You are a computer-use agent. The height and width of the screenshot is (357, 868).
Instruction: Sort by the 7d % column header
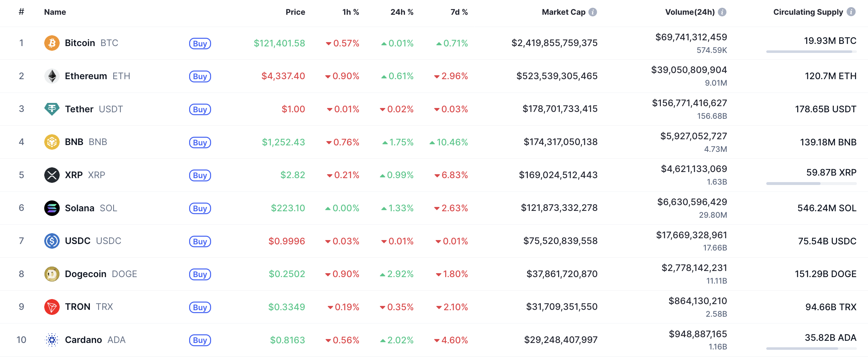click(x=459, y=12)
